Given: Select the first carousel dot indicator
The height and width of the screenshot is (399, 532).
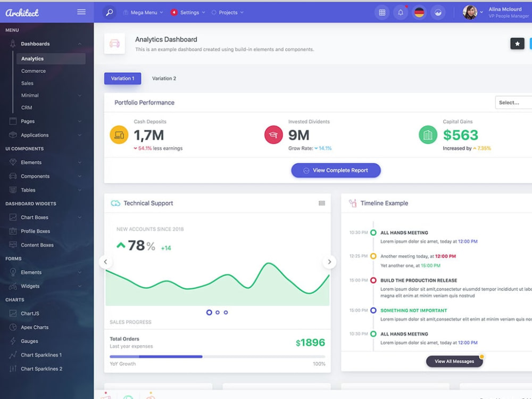Looking at the screenshot, I should click(209, 312).
